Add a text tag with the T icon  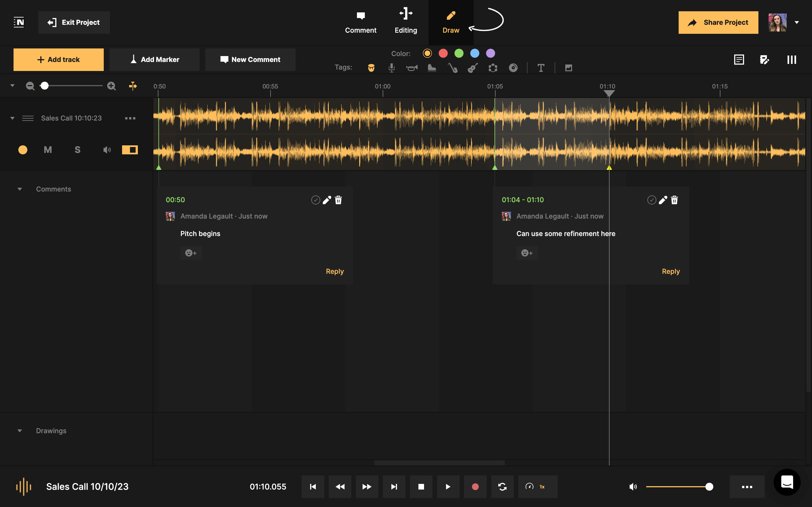tap(541, 68)
